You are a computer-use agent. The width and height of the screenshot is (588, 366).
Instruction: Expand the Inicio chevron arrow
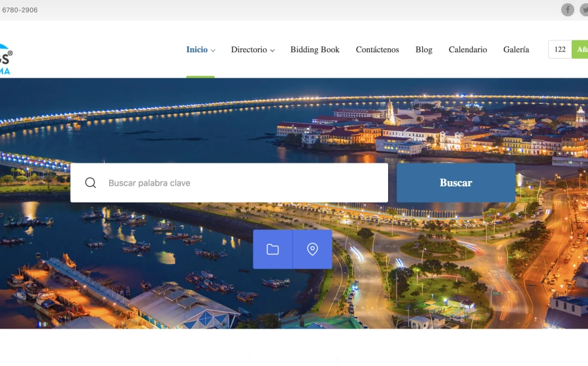(x=213, y=50)
